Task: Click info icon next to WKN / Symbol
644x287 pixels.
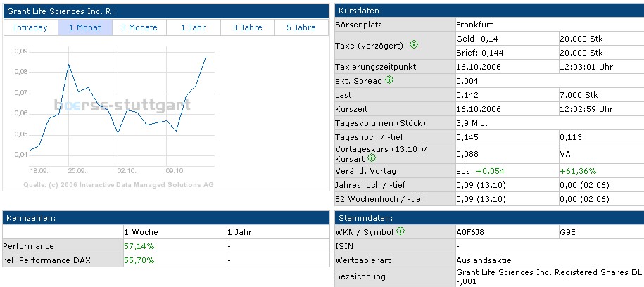Action: (400, 231)
